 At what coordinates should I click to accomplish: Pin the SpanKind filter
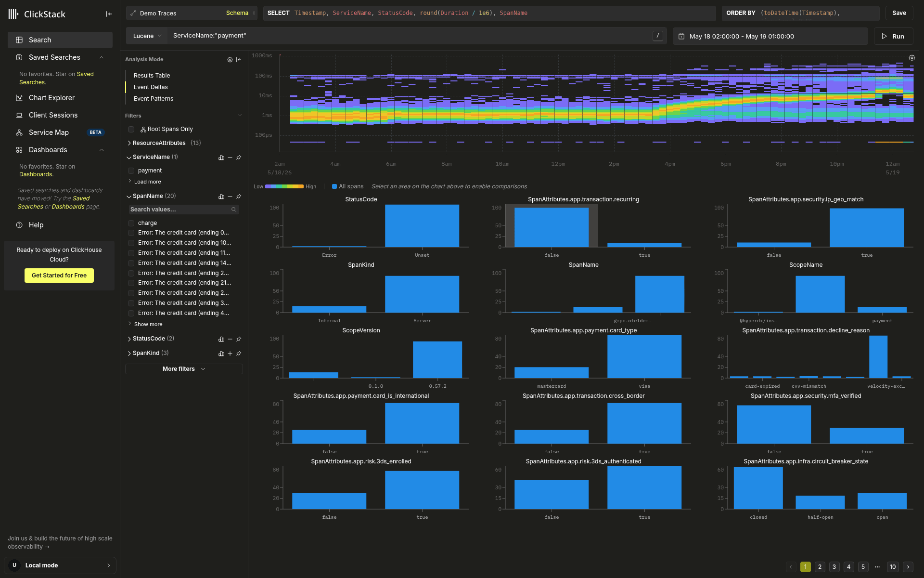click(239, 354)
